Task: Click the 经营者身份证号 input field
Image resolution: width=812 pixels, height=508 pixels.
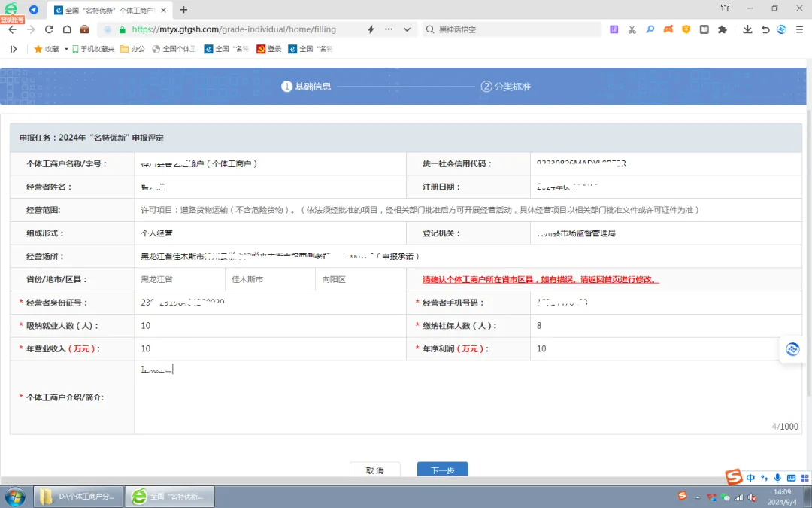Action: click(271, 303)
